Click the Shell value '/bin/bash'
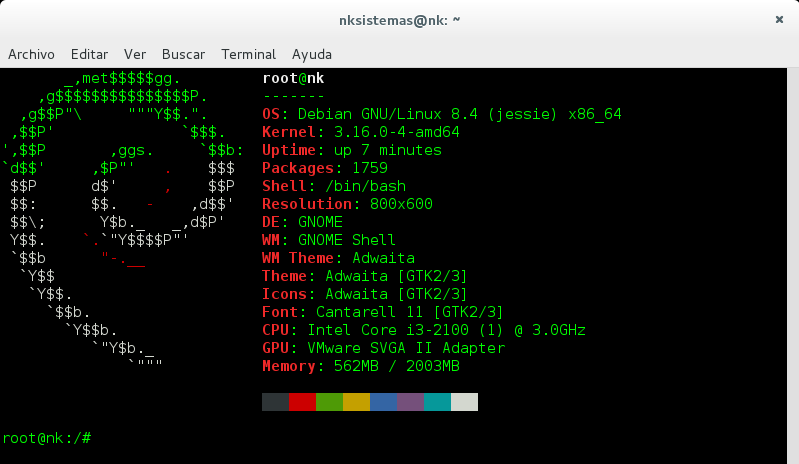This screenshot has width=799, height=464. tap(365, 186)
